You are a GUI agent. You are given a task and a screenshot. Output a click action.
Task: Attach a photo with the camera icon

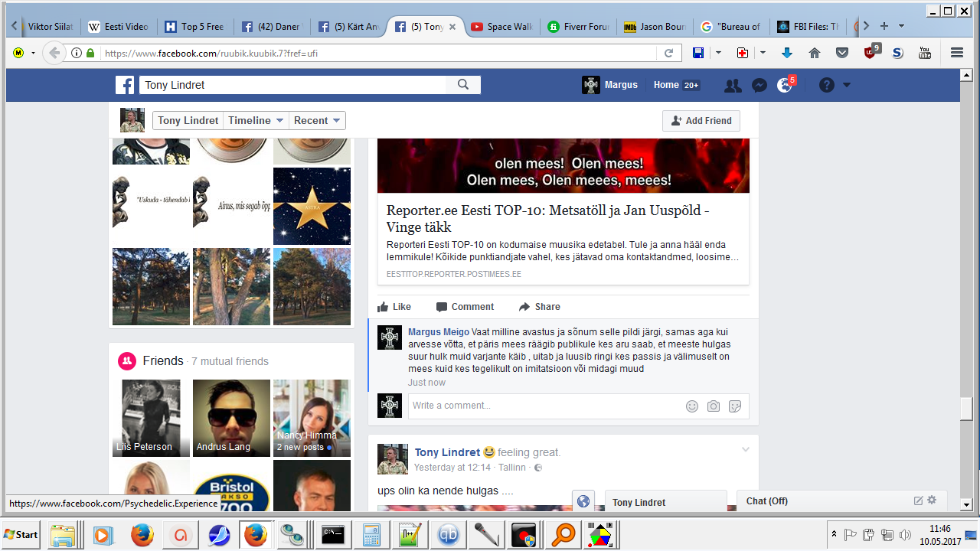[714, 406]
